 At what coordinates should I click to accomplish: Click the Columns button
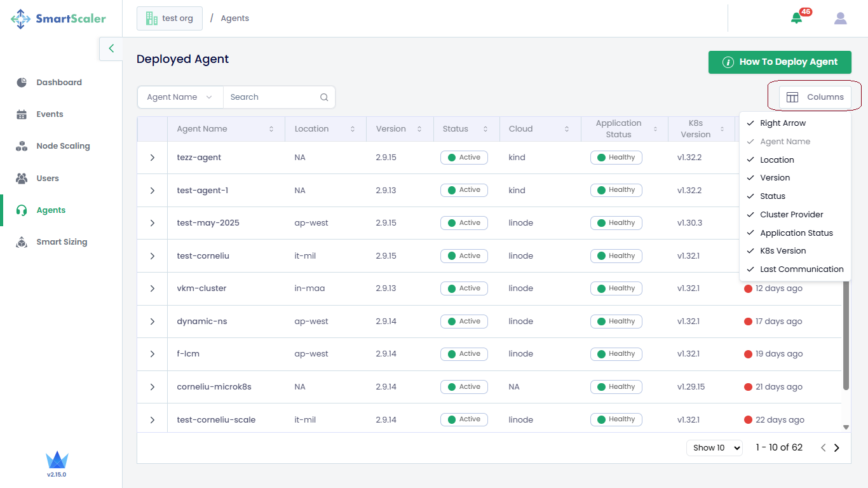(x=815, y=97)
